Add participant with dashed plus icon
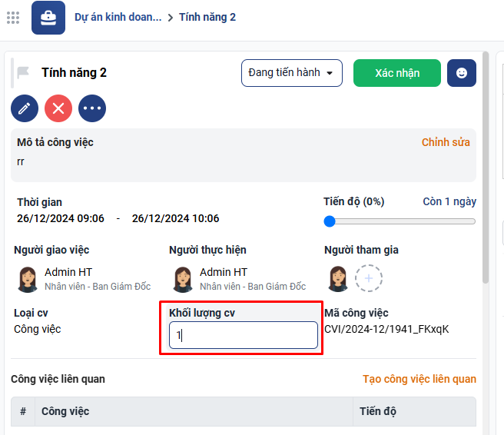 pos(369,278)
